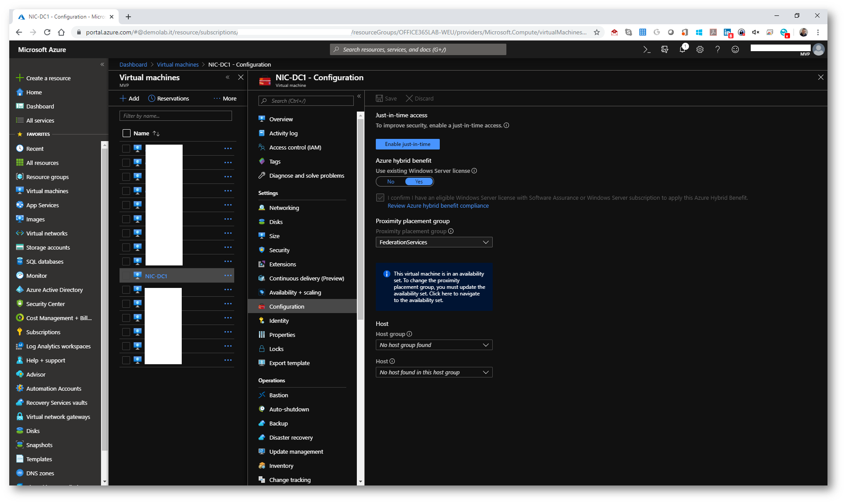The height and width of the screenshot is (504, 846).
Task: Tick the select-all Name checkbox
Action: pos(127,133)
